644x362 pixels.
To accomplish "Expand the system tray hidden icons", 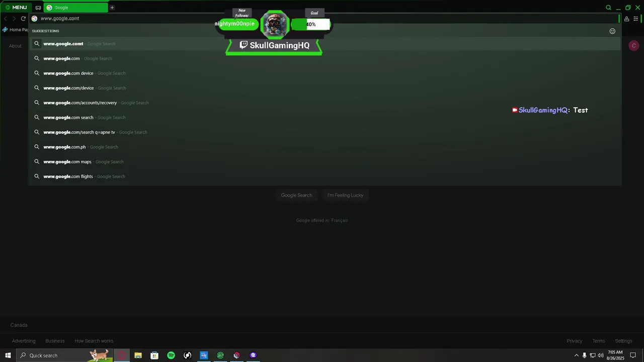I will coord(576,355).
